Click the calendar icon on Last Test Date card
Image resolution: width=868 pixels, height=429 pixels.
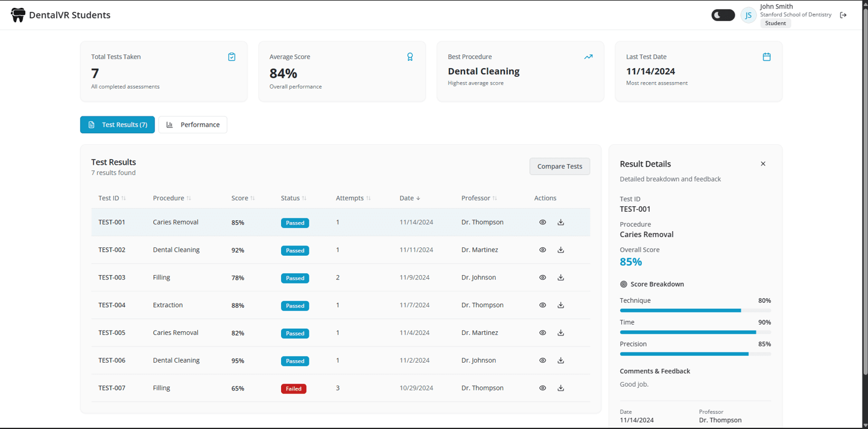(x=767, y=57)
